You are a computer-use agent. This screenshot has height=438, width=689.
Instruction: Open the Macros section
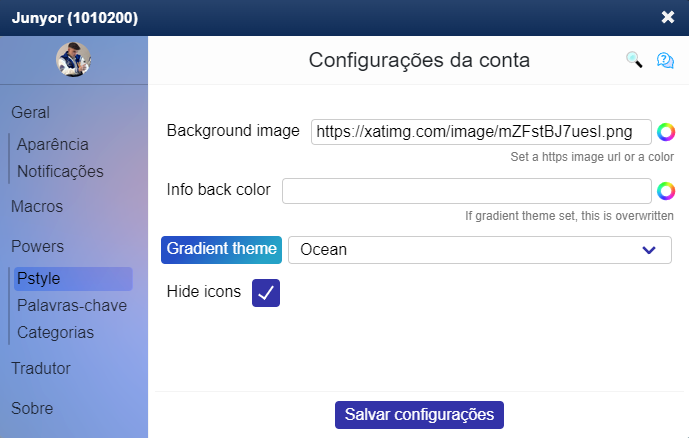(x=37, y=206)
